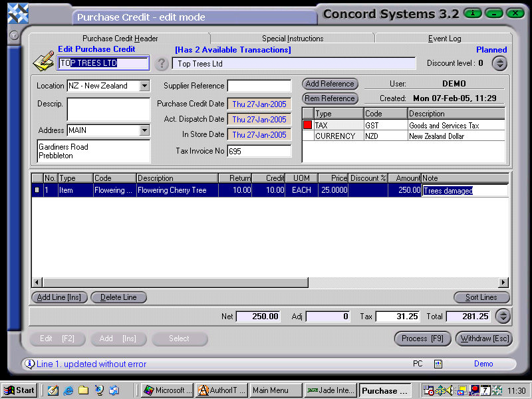Click the Discount level up arrow spinner
The height and width of the screenshot is (399, 532).
pos(499,60)
